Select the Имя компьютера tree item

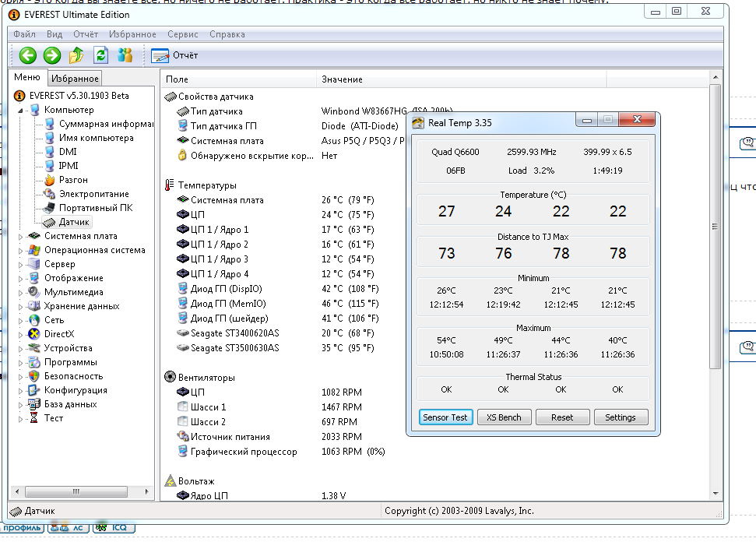[x=96, y=138]
